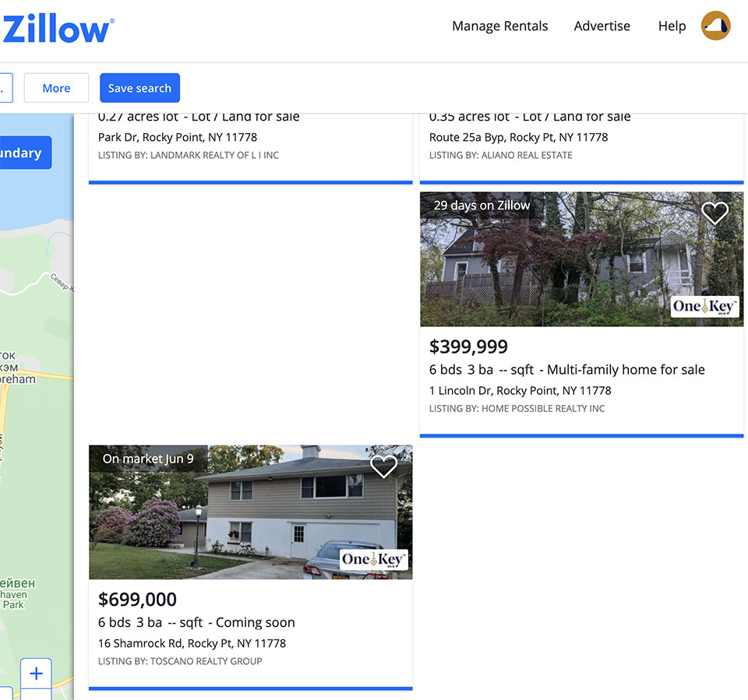
Task: Zoom in the map with plus button
Action: coord(37,674)
